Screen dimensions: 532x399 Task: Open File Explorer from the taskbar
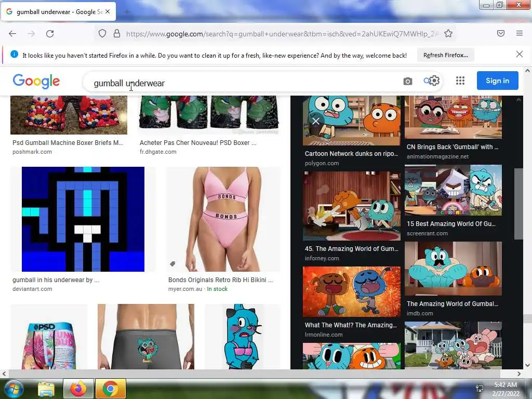point(46,389)
